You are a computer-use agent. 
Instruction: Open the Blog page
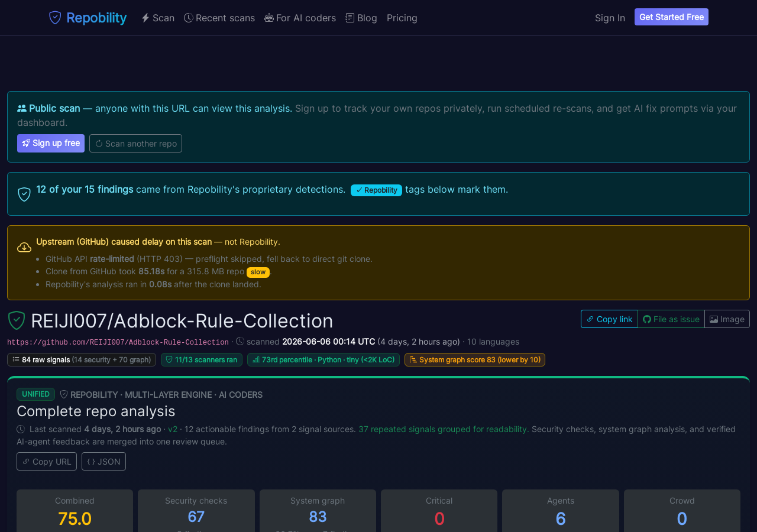(x=361, y=18)
